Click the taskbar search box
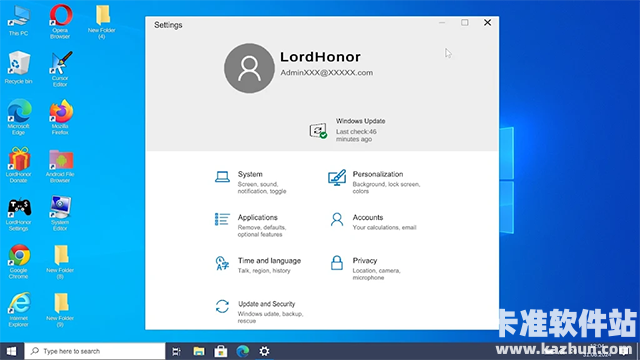Screen dimensions: 640x360 (95, 351)
